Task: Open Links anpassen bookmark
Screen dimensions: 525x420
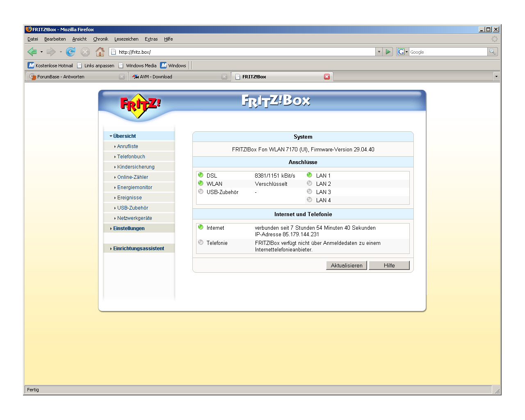Action: 96,66
